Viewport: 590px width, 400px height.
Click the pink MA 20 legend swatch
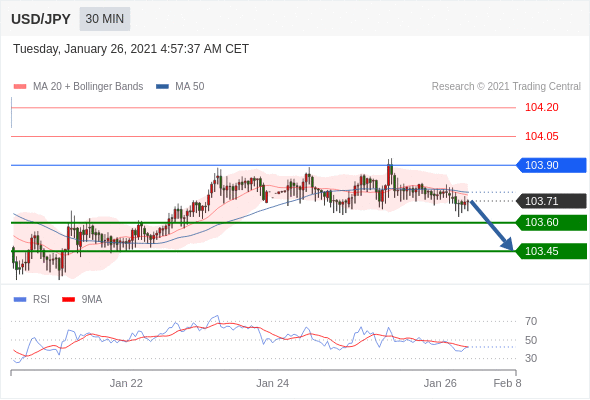[x=20, y=87]
